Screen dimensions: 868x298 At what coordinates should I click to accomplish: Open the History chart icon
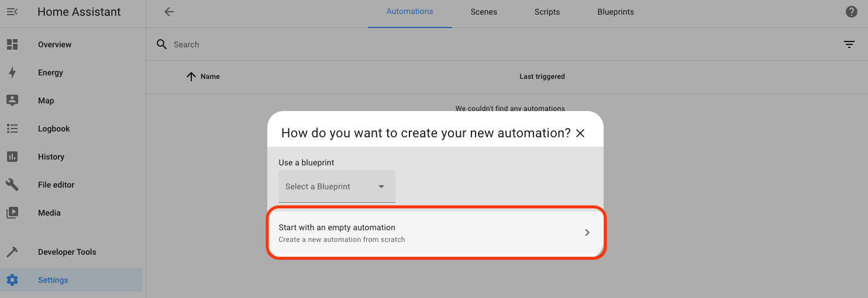[x=12, y=157]
